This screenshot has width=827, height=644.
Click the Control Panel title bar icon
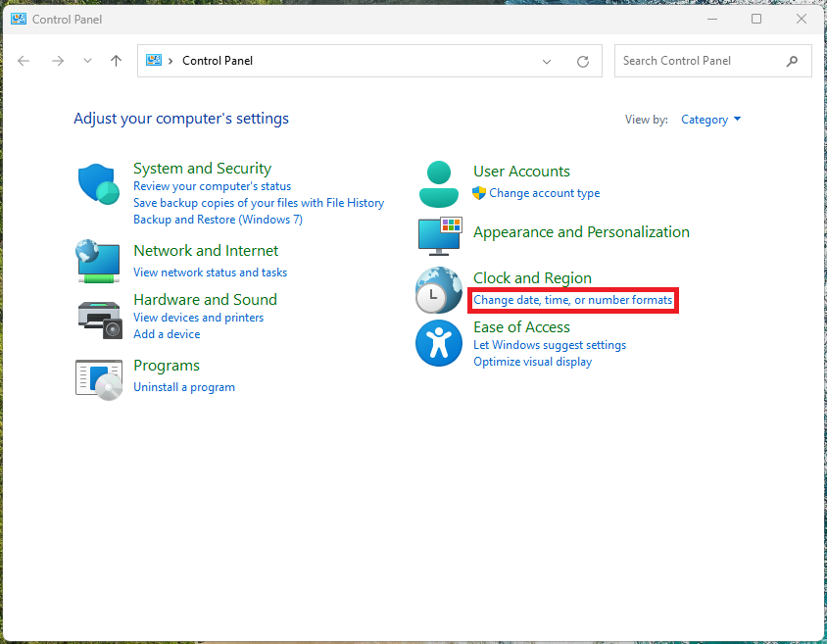pyautogui.click(x=19, y=19)
